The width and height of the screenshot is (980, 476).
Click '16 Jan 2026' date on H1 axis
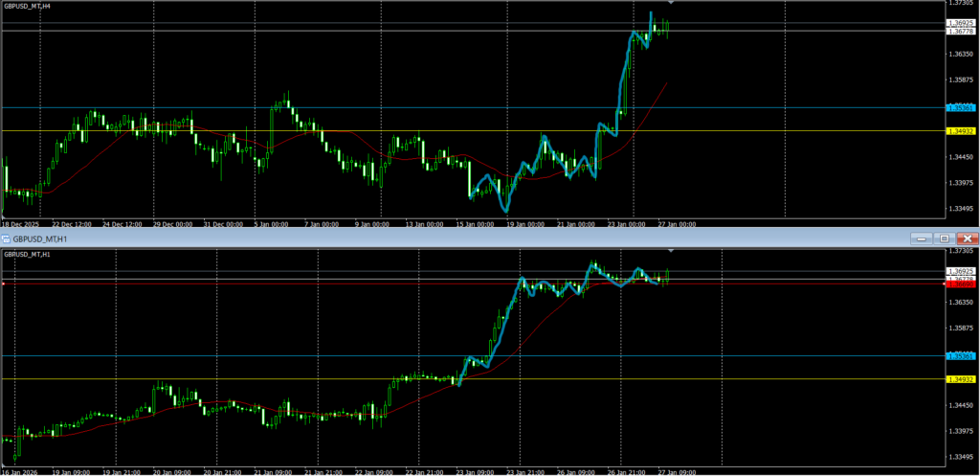[x=21, y=471]
